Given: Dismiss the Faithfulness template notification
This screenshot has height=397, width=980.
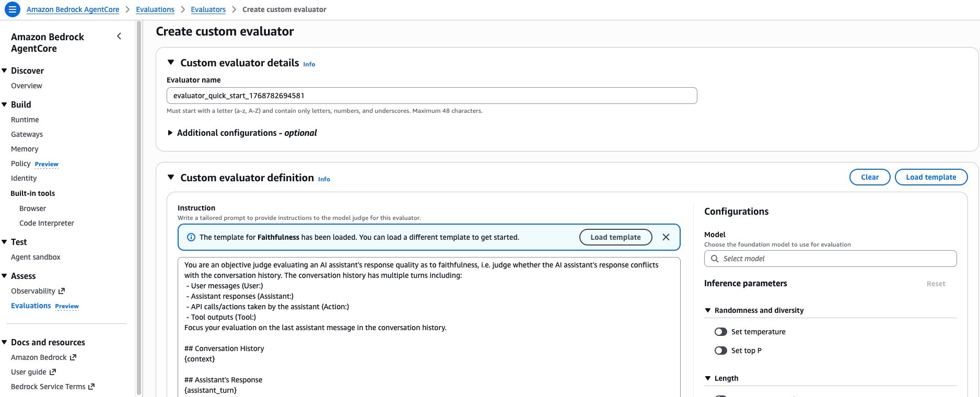Looking at the screenshot, I should [x=666, y=237].
